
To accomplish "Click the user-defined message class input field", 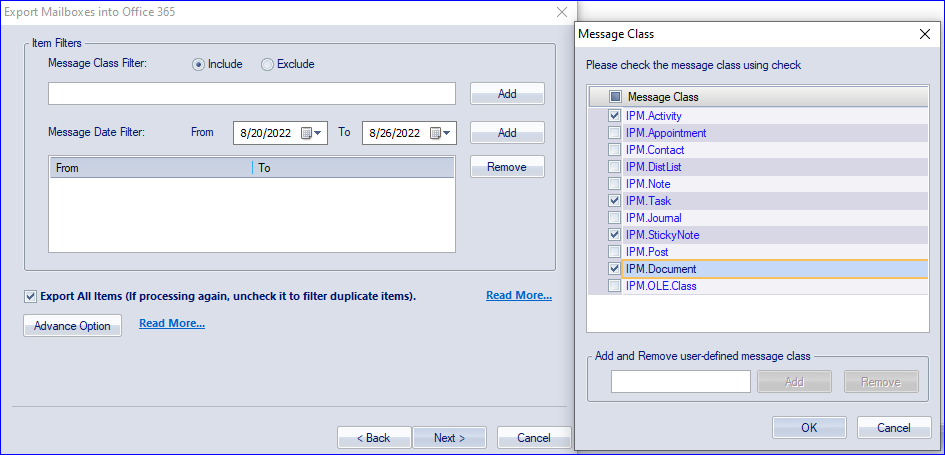I will tap(680, 381).
